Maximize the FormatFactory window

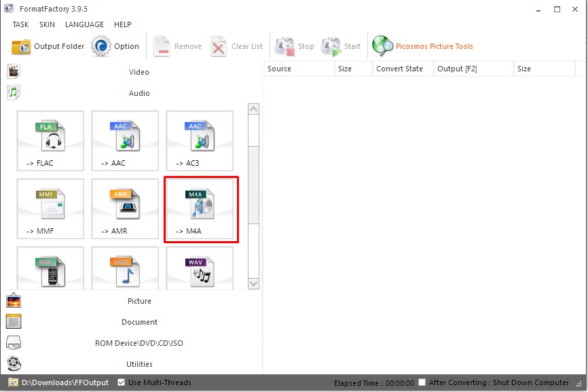tap(557, 10)
